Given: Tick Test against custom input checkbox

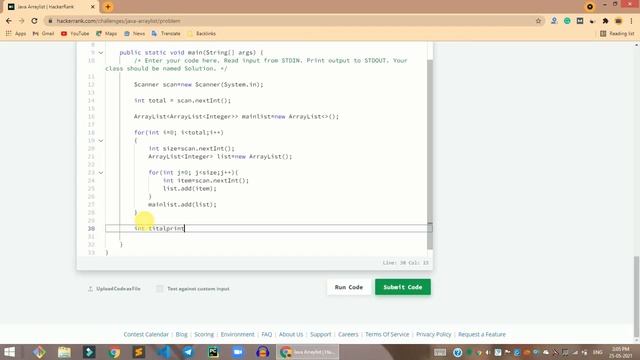Looking at the screenshot, I should pos(160,289).
